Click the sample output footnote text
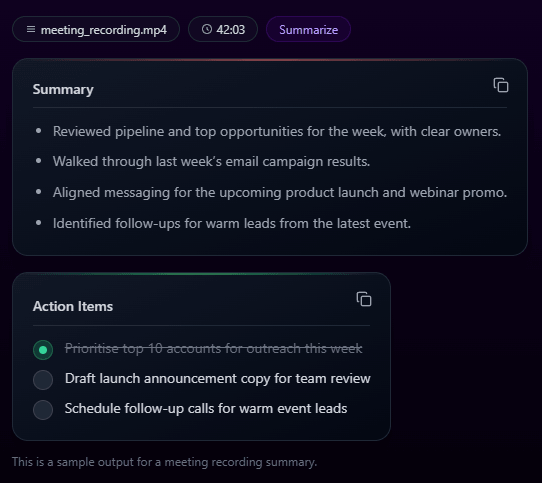The height and width of the screenshot is (483, 542). coord(164,462)
